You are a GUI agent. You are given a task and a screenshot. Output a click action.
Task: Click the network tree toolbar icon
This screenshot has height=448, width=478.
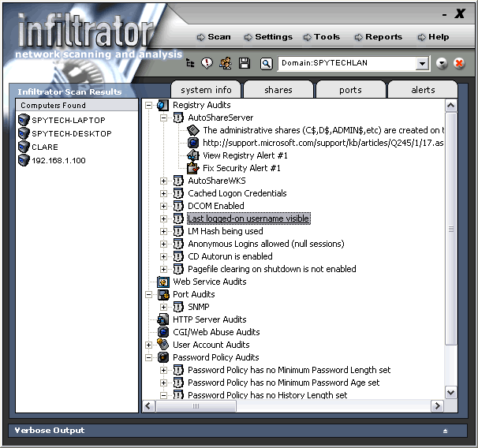[x=190, y=63]
